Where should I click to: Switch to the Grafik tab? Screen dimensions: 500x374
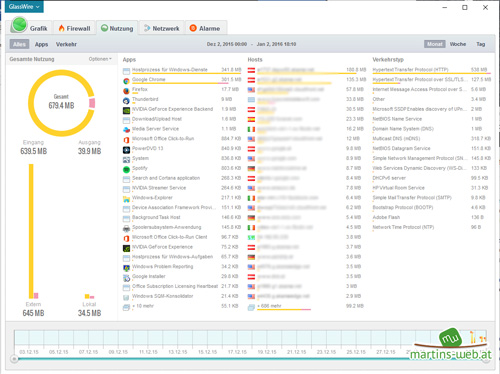click(29, 27)
